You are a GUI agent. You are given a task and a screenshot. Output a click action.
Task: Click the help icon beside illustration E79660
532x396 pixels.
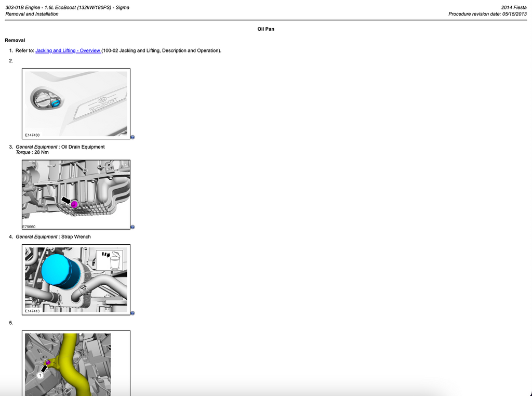pyautogui.click(x=132, y=227)
